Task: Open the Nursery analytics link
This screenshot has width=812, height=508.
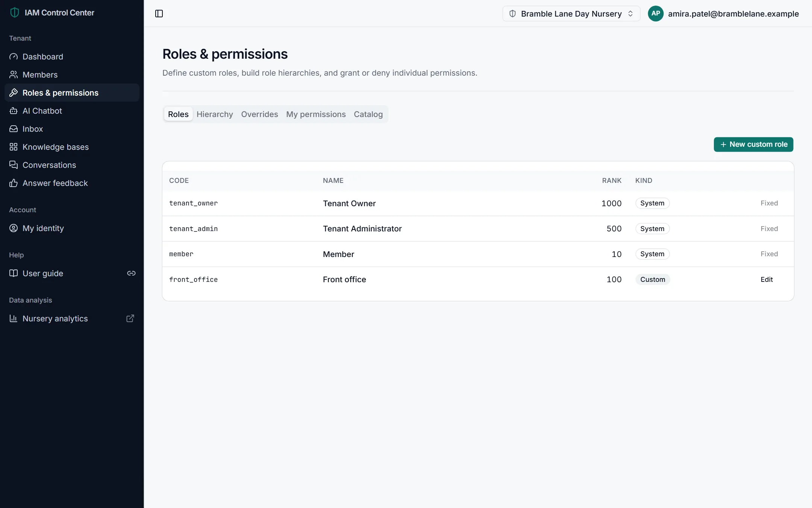Action: (72, 318)
